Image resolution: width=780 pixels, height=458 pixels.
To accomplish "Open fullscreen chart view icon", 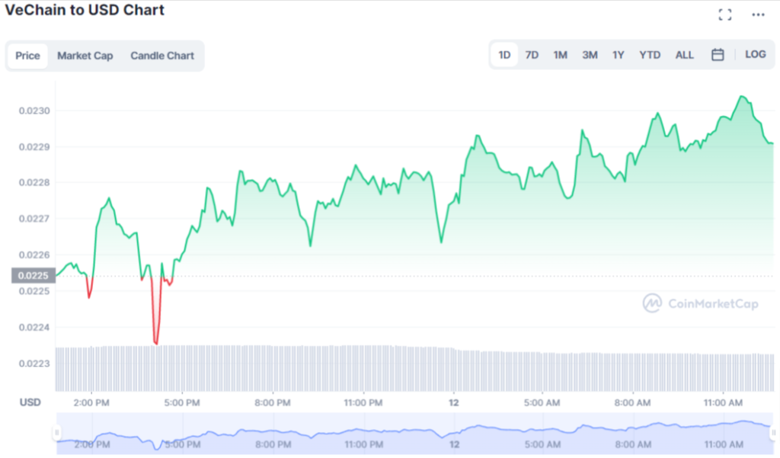I will [x=725, y=14].
